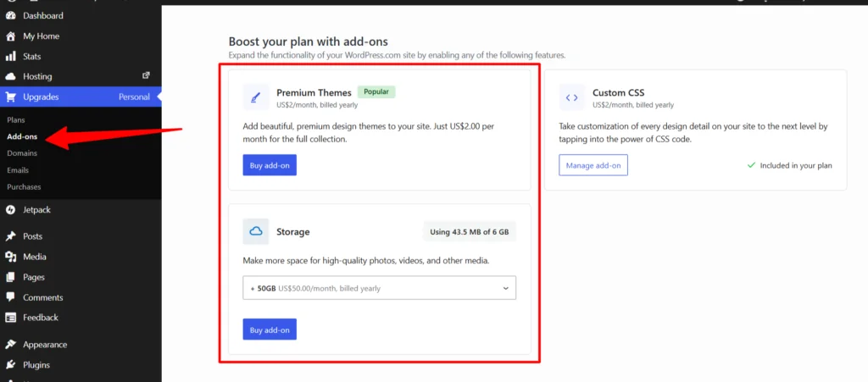The height and width of the screenshot is (382, 868).
Task: Click the Premium Themes title
Action: coord(314,93)
